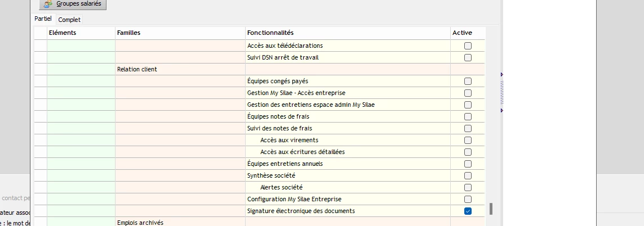This screenshot has width=644, height=226.
Task: Check Gestion My Silae - Accès entreprise
Action: click(x=468, y=93)
